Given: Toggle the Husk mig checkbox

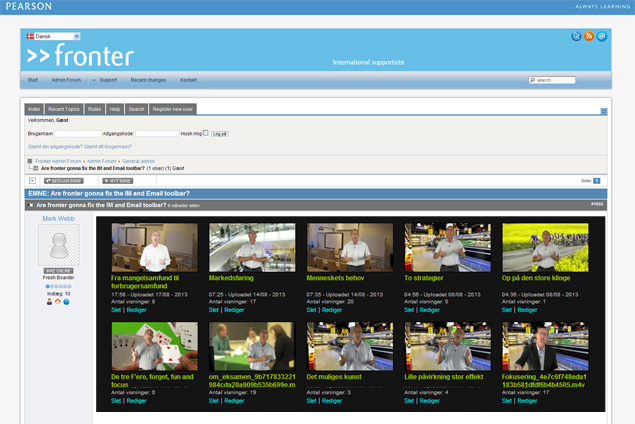Looking at the screenshot, I should point(206,133).
